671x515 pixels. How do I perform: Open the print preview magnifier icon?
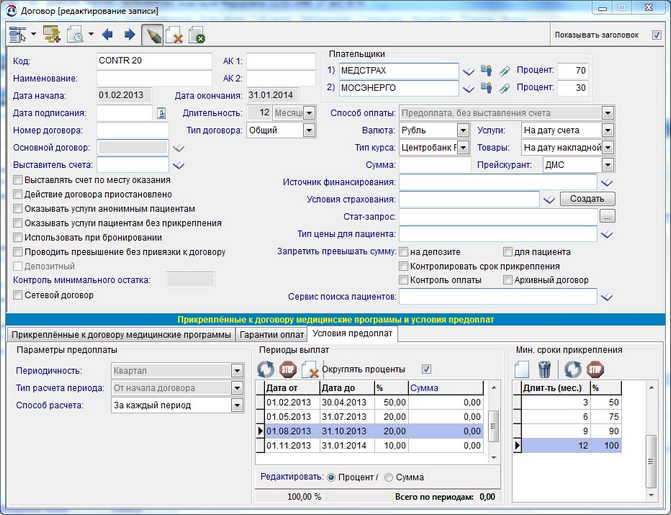(75, 35)
